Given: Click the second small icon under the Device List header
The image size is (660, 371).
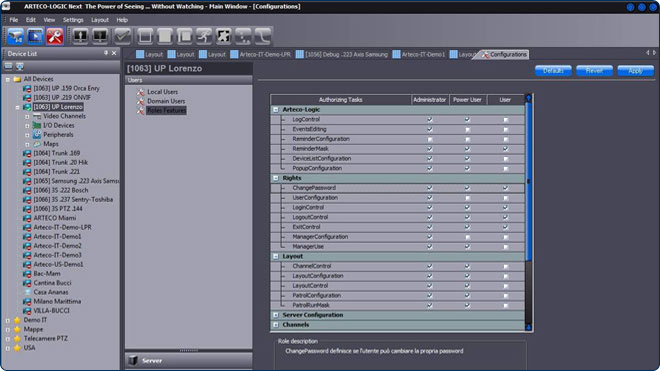Looking at the screenshot, I should click(x=19, y=66).
